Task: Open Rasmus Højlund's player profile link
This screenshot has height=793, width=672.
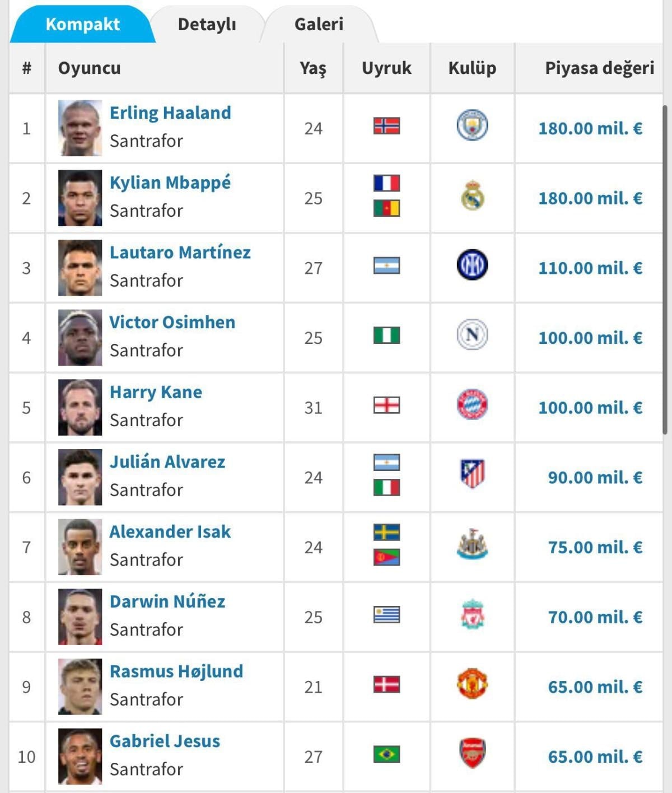Action: (x=176, y=671)
